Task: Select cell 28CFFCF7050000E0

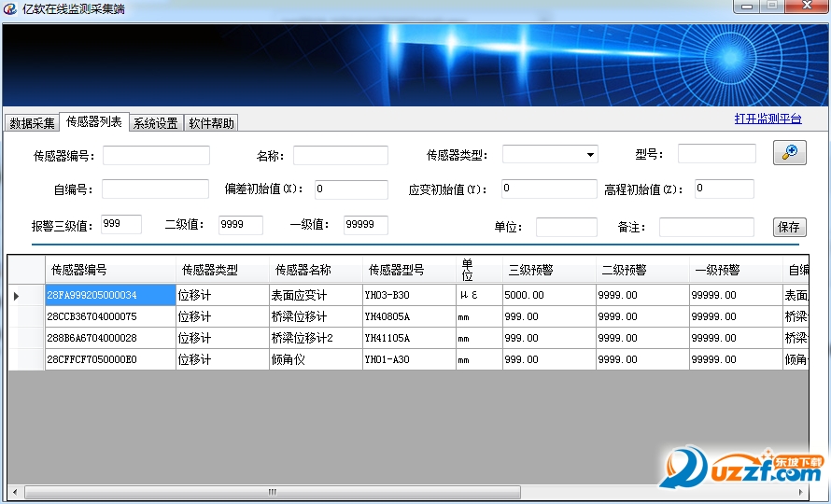Action: click(110, 359)
